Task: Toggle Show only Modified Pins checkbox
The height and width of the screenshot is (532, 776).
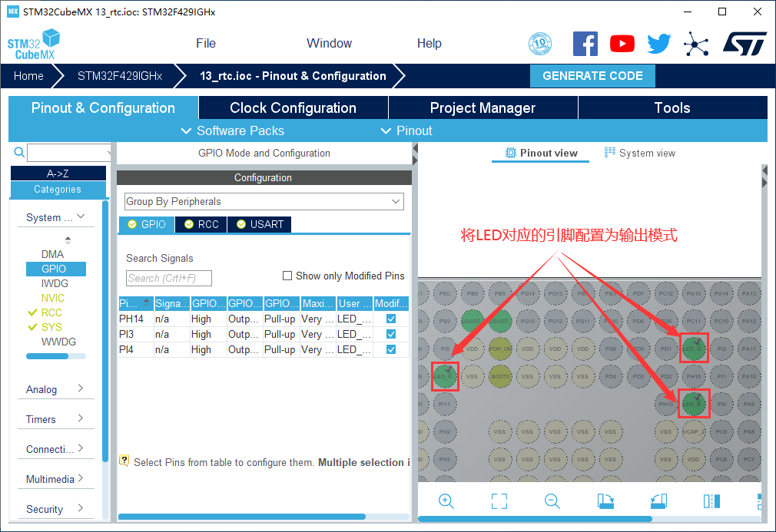Action: 288,276
